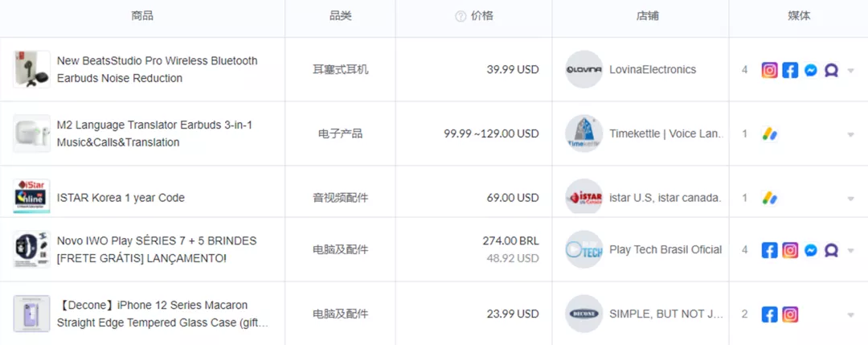The image size is (868, 345).
Task: Open ISTAR Korea 1 year Code link
Action: [x=121, y=198]
